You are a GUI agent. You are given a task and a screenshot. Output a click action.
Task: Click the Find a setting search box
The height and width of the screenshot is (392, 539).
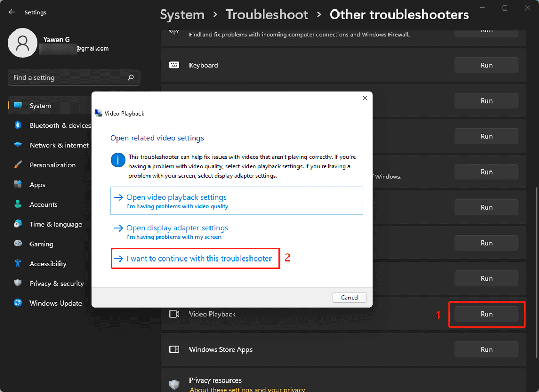(68, 77)
